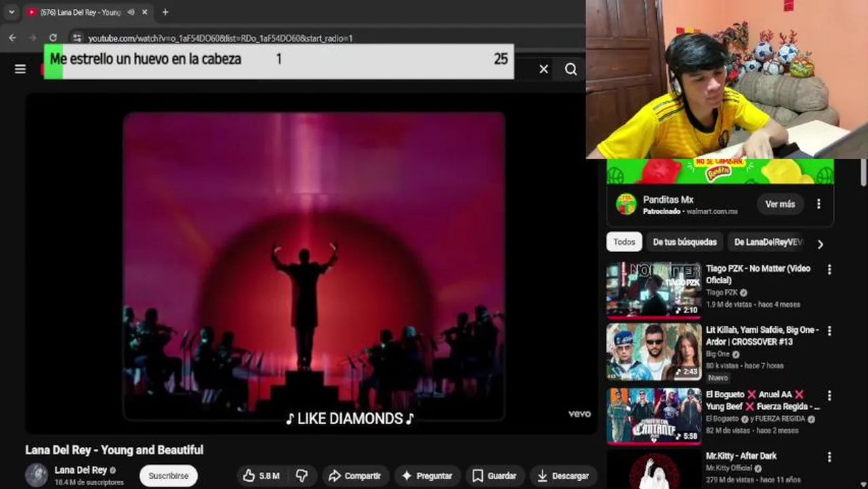Open CROSSOVER #13 video thumbnail
868x489 pixels.
pyautogui.click(x=654, y=351)
